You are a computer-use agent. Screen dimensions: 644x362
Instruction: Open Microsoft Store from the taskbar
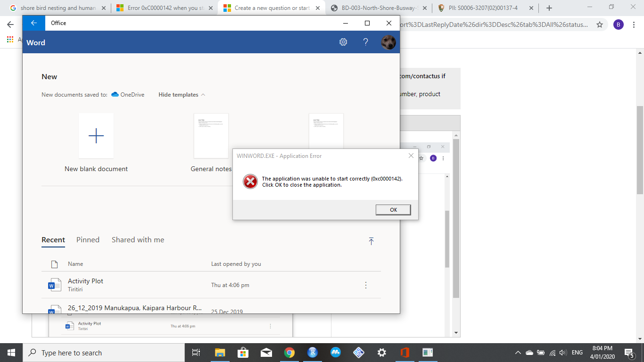243,353
